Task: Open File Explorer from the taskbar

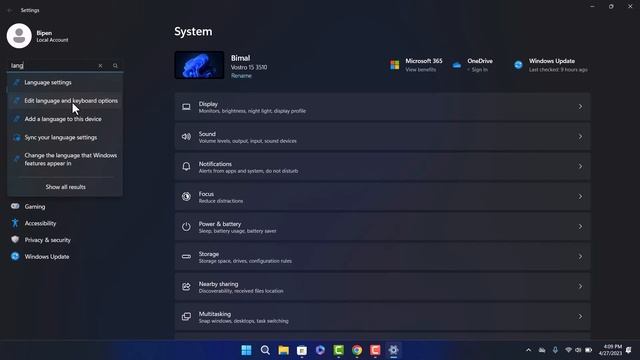Action: click(284, 350)
